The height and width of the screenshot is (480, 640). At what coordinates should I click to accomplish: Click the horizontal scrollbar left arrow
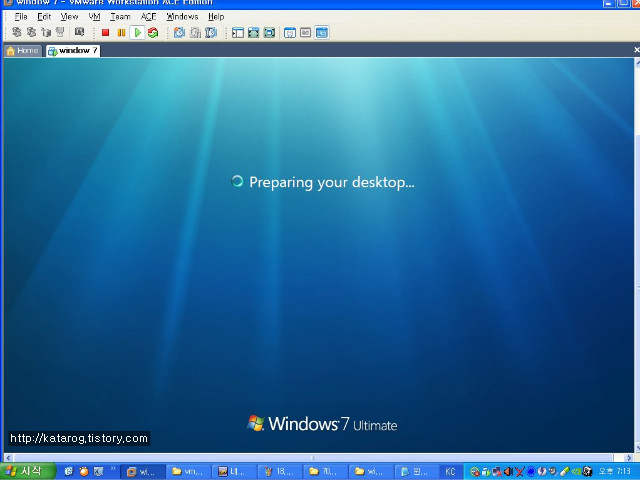click(x=8, y=458)
